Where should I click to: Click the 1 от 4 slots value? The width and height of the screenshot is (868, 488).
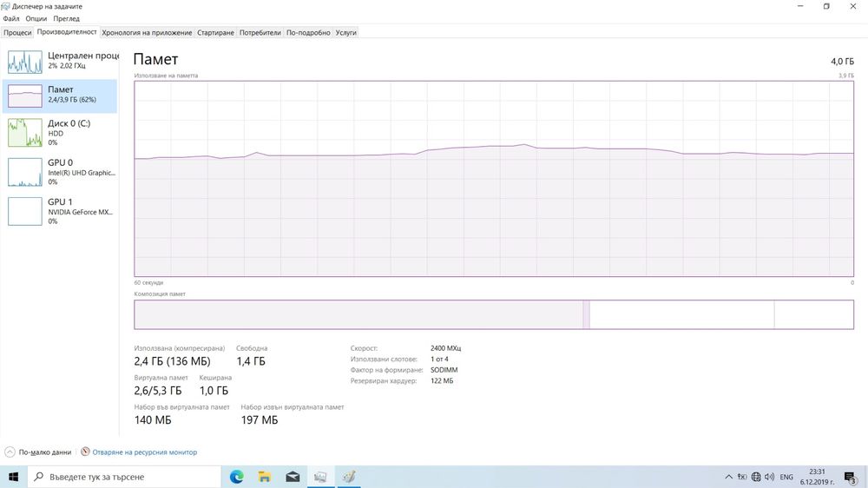(x=439, y=359)
